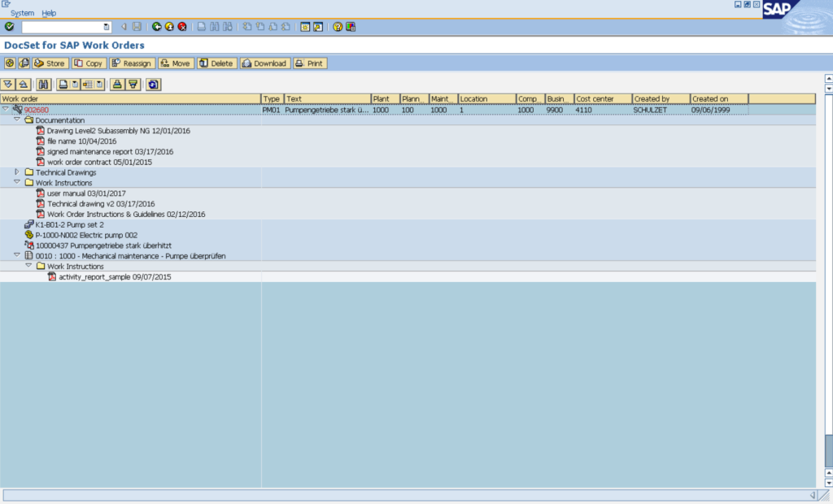This screenshot has width=833, height=504.
Task: Click the Set filter funnel icon
Action: 133,84
